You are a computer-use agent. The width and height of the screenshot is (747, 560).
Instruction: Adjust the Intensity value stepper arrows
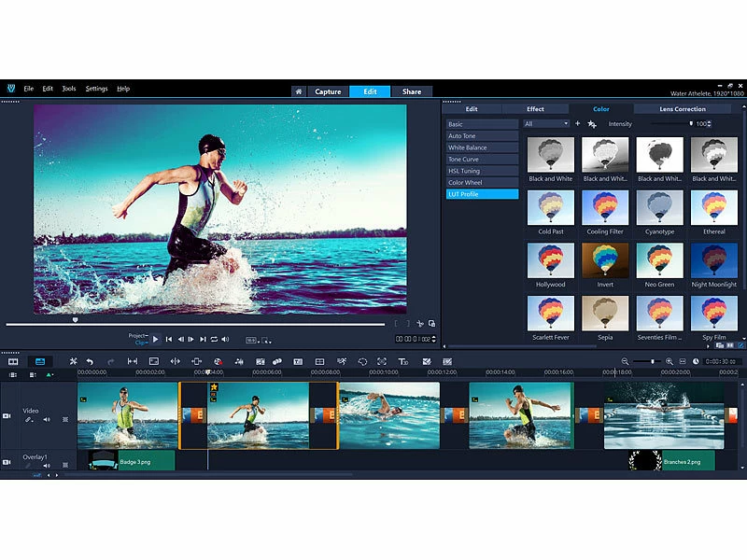[x=710, y=123]
